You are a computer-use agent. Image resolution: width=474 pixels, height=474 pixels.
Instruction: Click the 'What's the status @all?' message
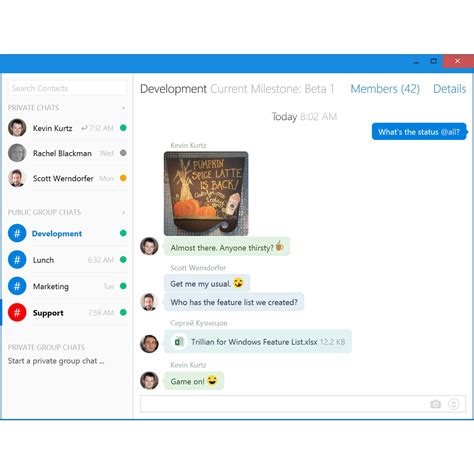(x=419, y=132)
